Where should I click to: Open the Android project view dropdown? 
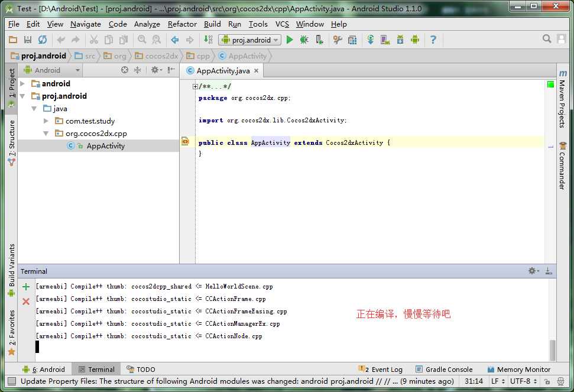(x=51, y=70)
